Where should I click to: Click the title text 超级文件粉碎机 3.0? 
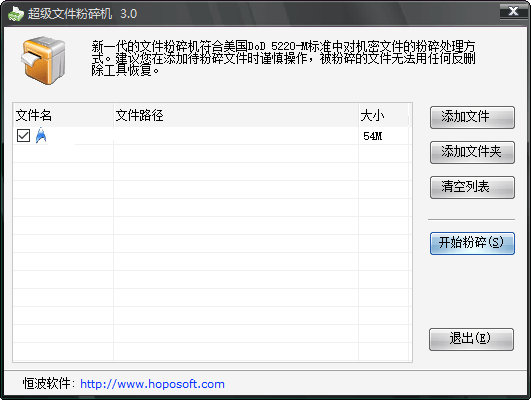pos(82,14)
